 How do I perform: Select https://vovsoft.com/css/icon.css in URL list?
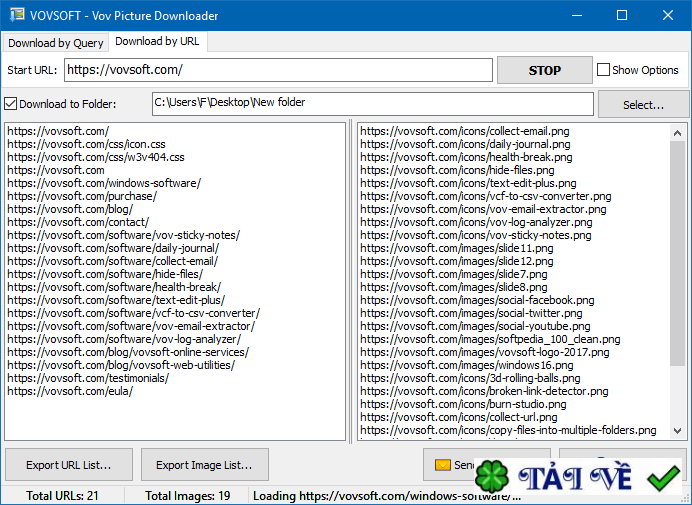86,144
